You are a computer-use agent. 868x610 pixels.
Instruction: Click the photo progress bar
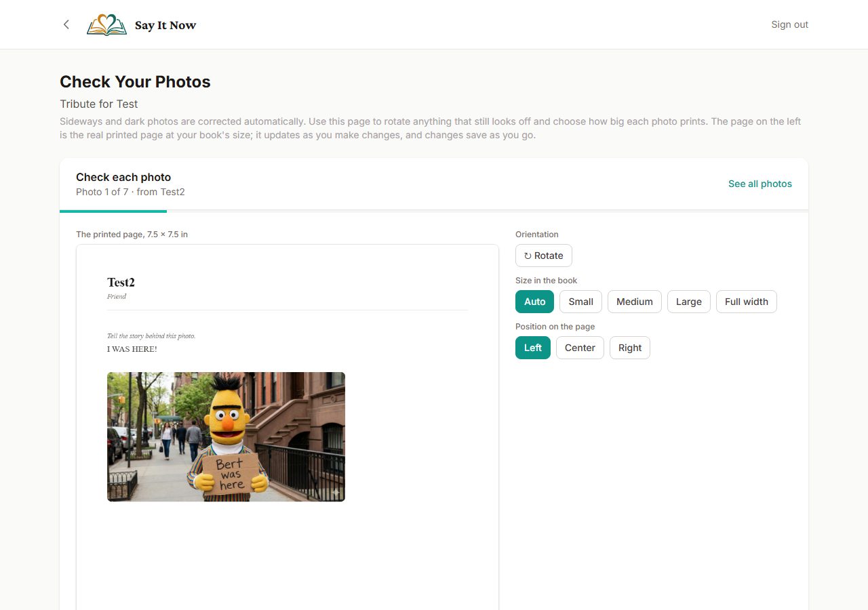[434, 211]
